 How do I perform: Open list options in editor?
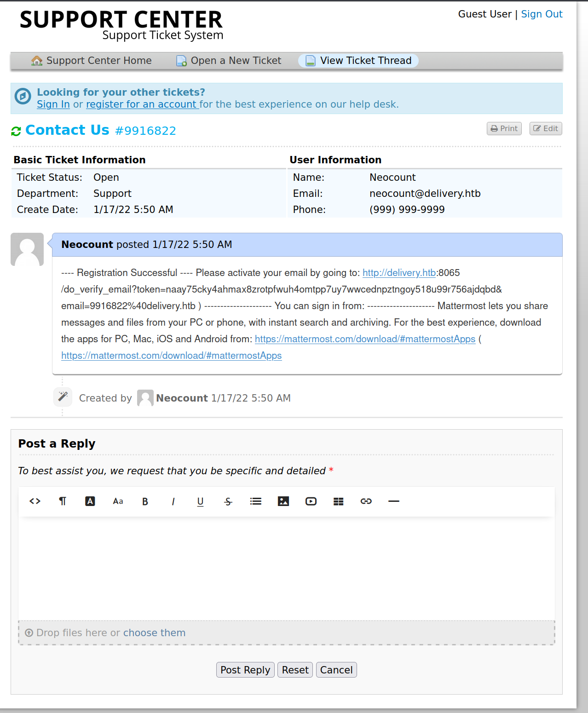click(x=256, y=501)
